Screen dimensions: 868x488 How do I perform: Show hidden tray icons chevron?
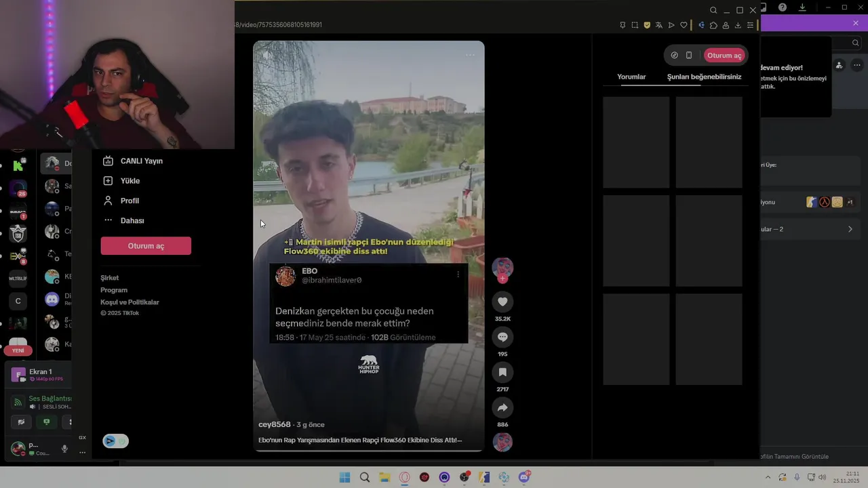pyautogui.click(x=768, y=477)
